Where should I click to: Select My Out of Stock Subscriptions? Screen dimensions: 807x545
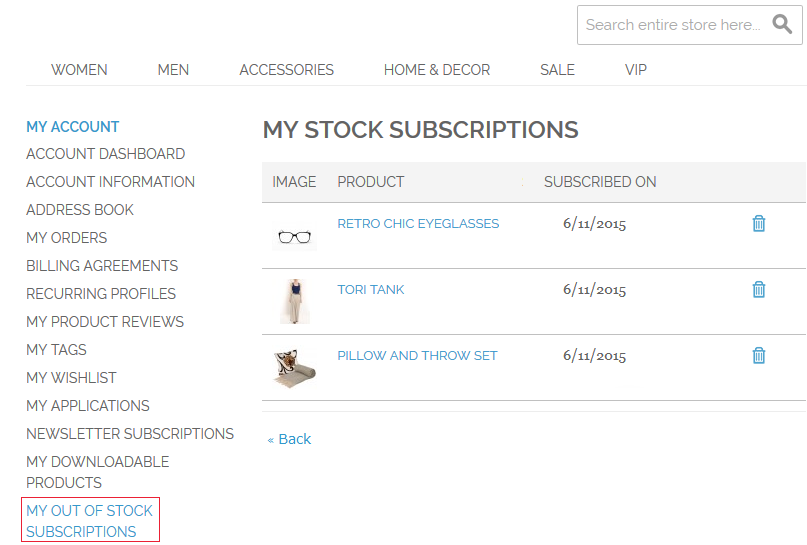pyautogui.click(x=90, y=521)
